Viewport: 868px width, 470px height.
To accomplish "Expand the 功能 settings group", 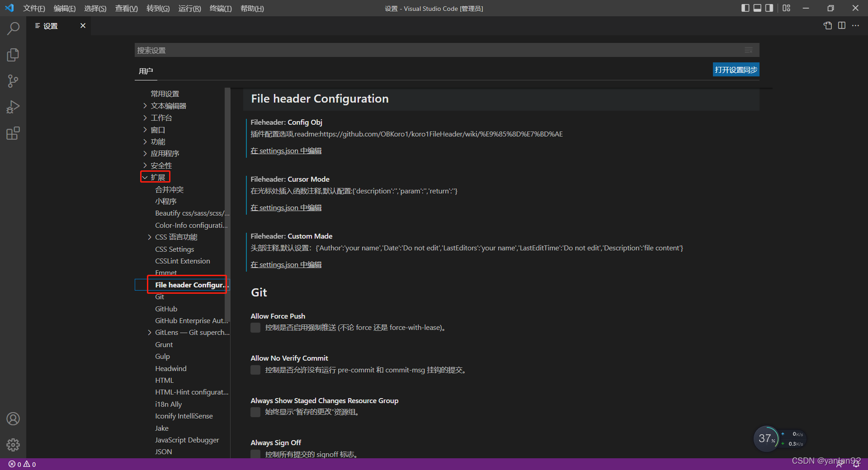I will [x=145, y=142].
